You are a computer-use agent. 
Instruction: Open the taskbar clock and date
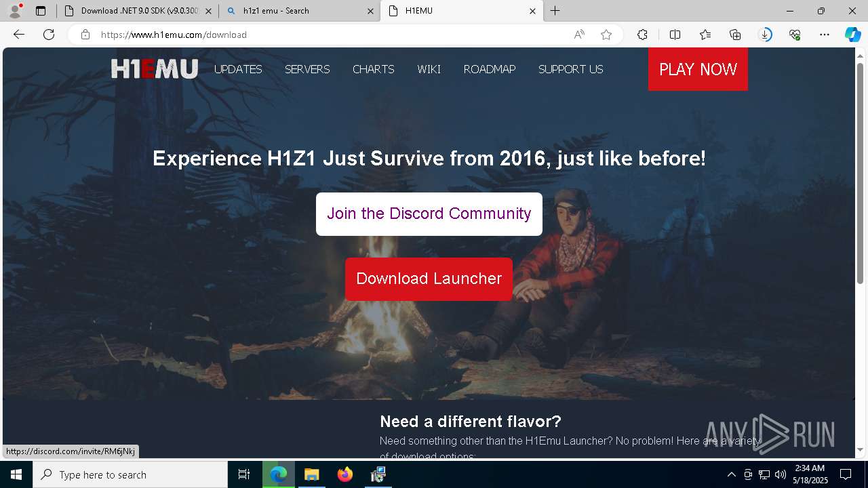810,474
